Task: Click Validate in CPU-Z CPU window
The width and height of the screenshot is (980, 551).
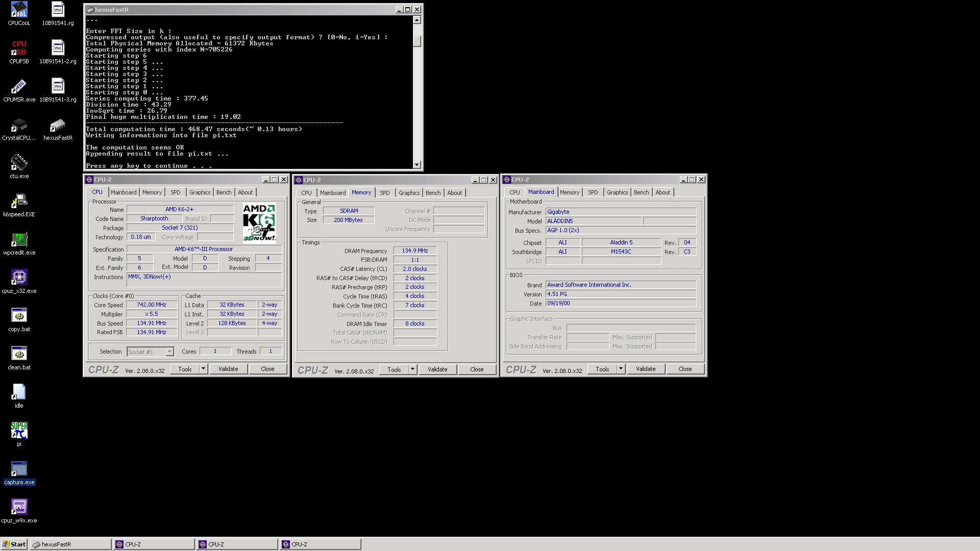Action: [228, 369]
